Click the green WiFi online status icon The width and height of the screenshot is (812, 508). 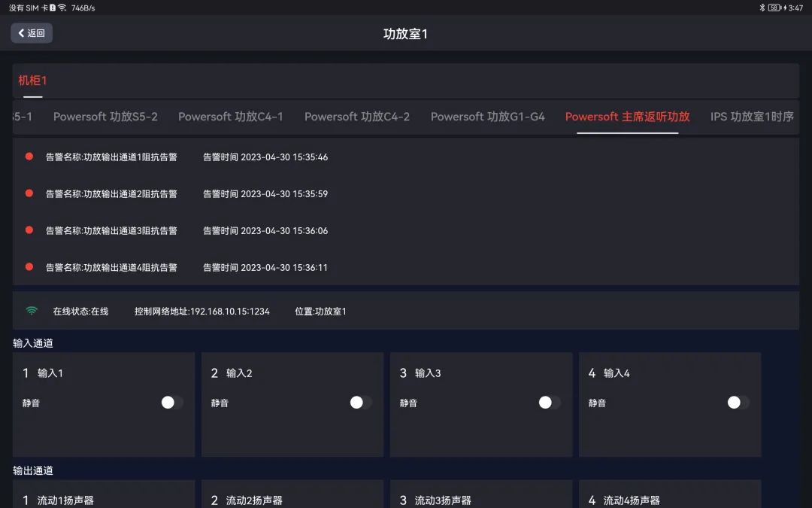tap(29, 310)
